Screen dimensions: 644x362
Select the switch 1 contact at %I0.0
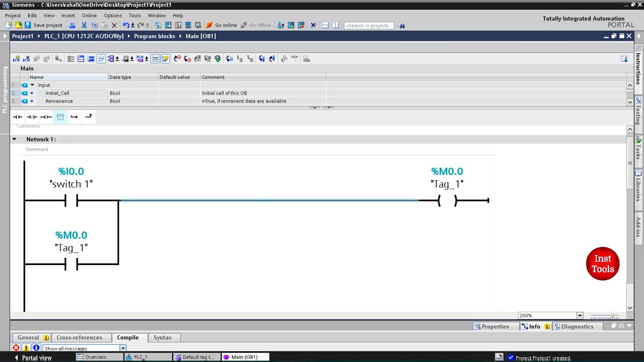coord(71,201)
